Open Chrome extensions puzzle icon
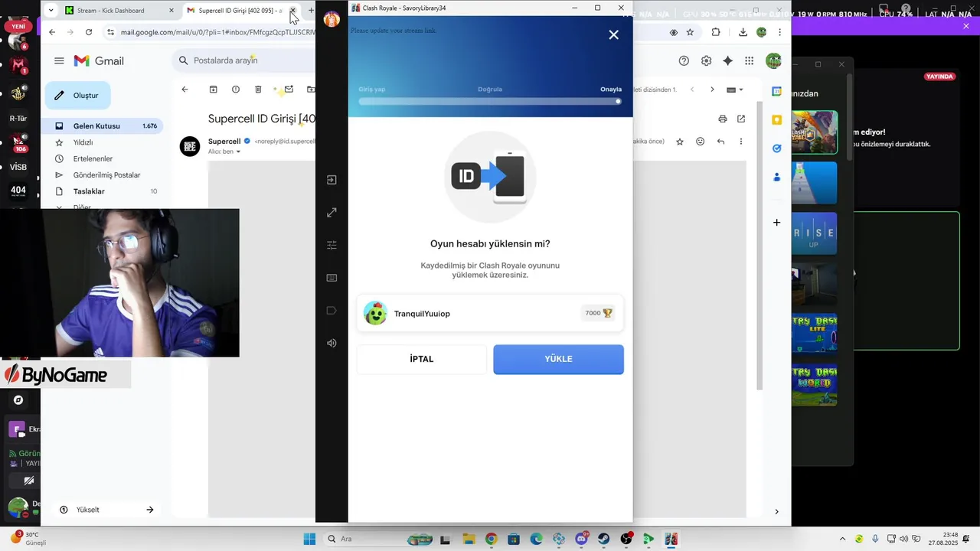Screen dimensions: 980x551 (716, 32)
